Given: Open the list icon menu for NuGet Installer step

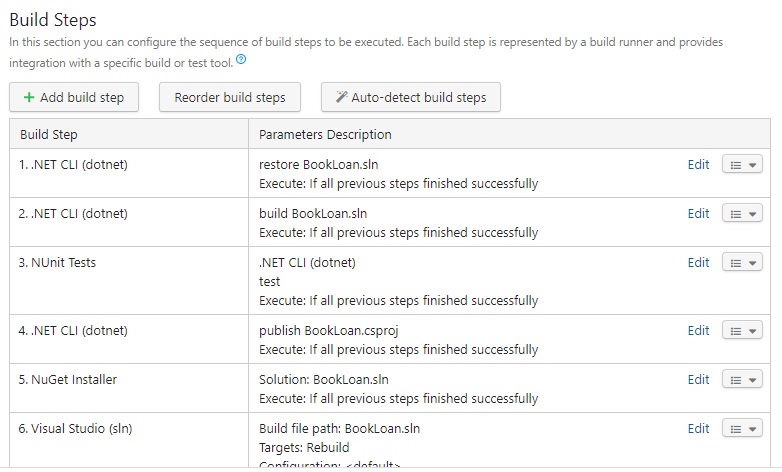Looking at the screenshot, I should click(x=736, y=380).
